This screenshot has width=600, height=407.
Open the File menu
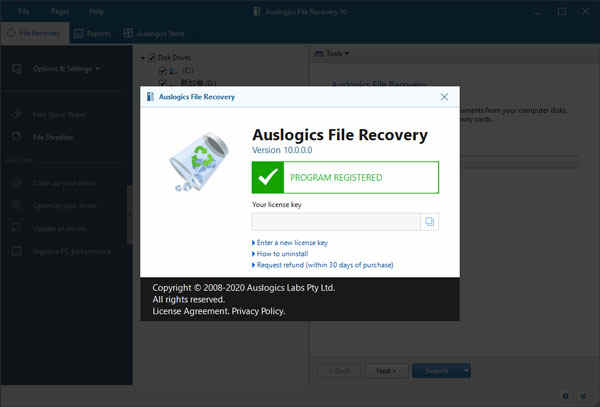(24, 11)
